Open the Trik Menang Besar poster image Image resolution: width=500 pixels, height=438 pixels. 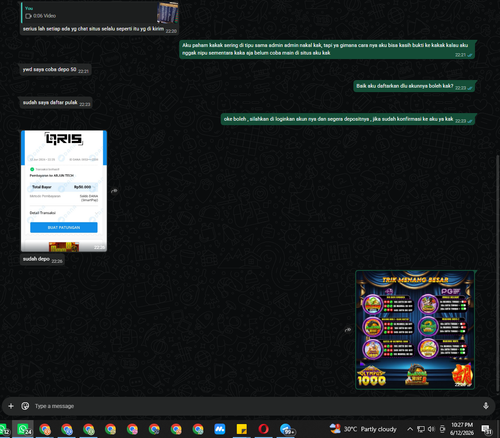click(x=415, y=330)
